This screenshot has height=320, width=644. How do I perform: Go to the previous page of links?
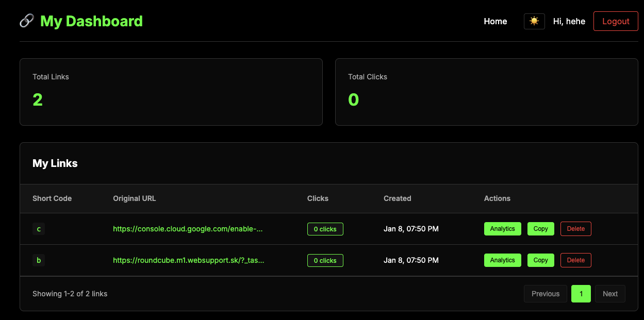point(545,294)
